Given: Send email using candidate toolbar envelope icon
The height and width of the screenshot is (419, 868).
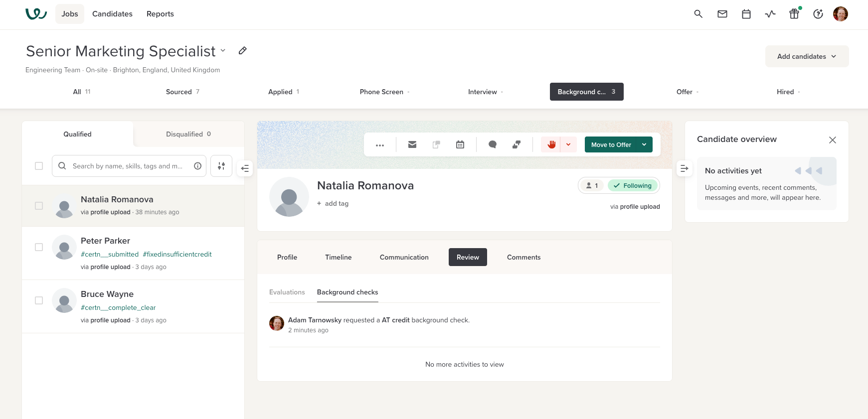Looking at the screenshot, I should click(412, 144).
